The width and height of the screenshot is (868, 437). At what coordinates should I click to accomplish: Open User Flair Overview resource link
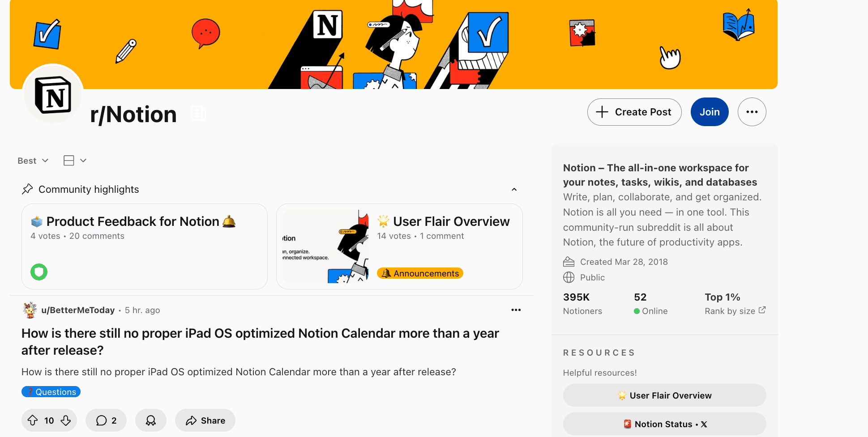[x=664, y=395]
